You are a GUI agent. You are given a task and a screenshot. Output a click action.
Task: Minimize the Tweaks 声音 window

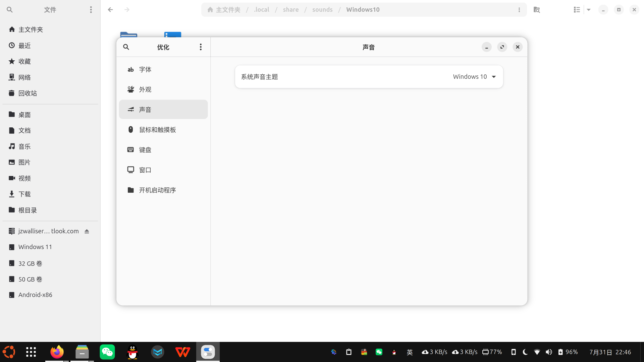pos(487,47)
